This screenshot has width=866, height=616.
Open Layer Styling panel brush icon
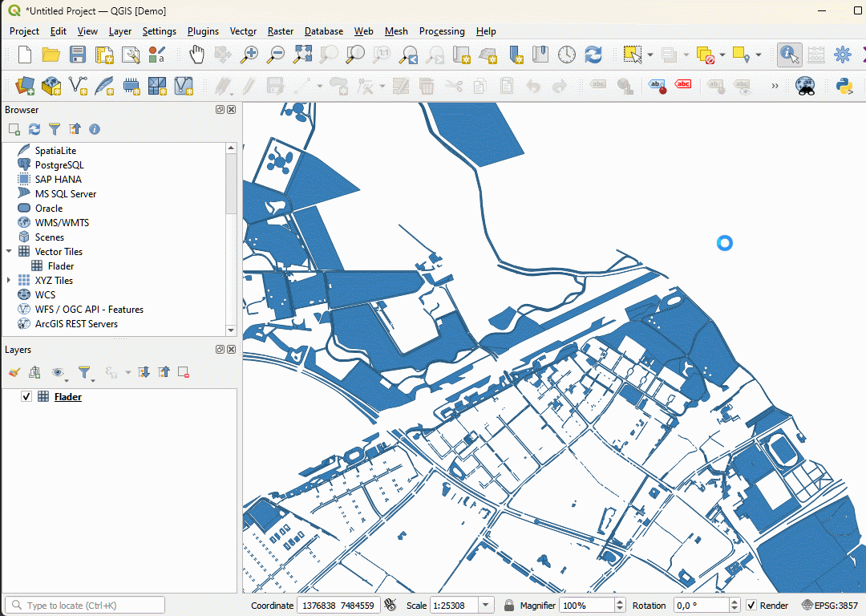14,372
